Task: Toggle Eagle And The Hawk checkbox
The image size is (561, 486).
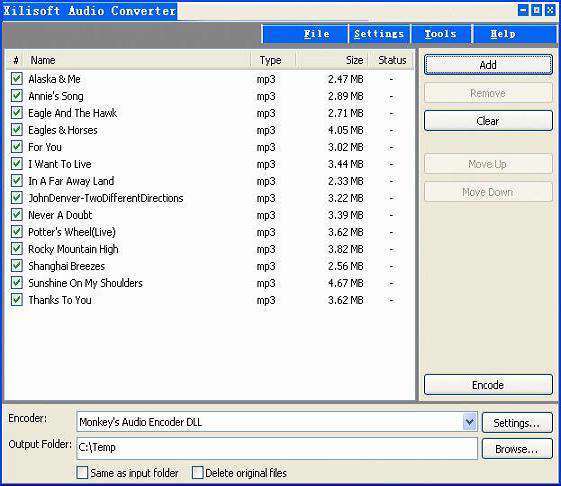Action: (x=17, y=113)
